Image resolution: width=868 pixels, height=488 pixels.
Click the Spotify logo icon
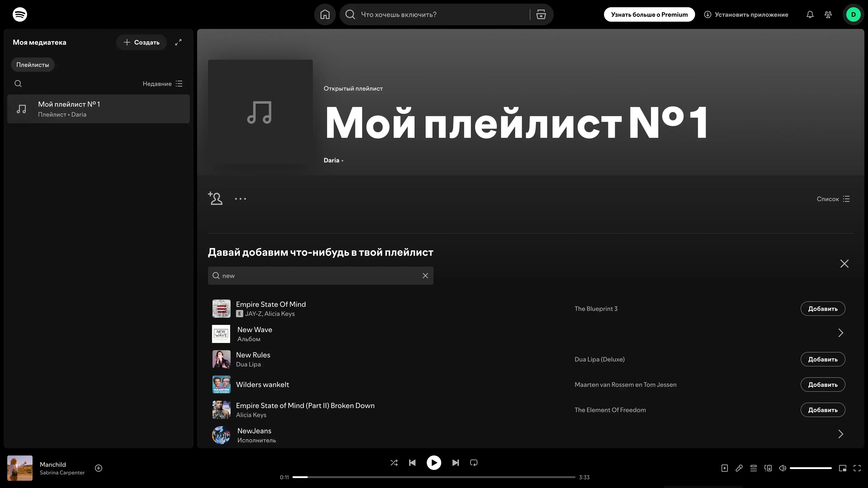tap(20, 14)
